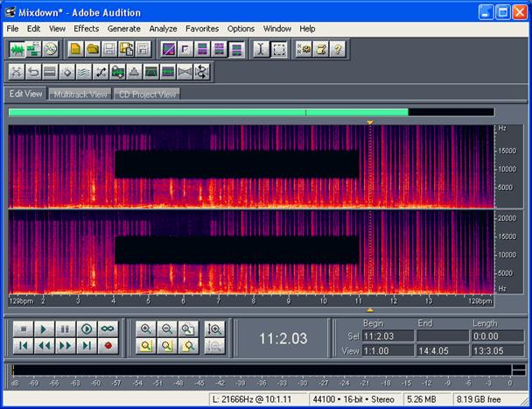
Task: Click the Help question mark icon
Action: tap(338, 49)
